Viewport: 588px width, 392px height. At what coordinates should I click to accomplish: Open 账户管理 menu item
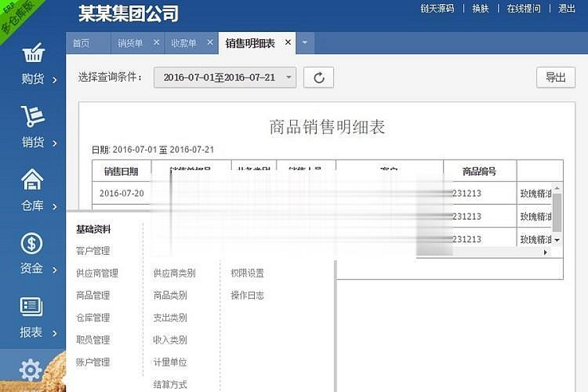coord(93,363)
